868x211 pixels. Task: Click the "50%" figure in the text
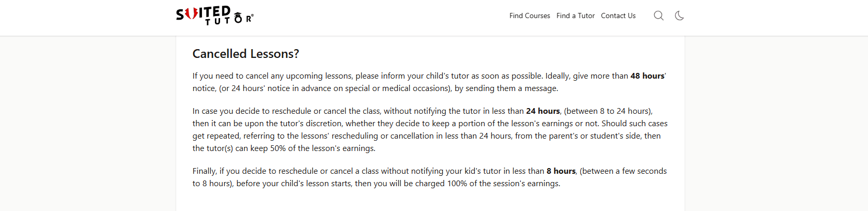click(278, 148)
